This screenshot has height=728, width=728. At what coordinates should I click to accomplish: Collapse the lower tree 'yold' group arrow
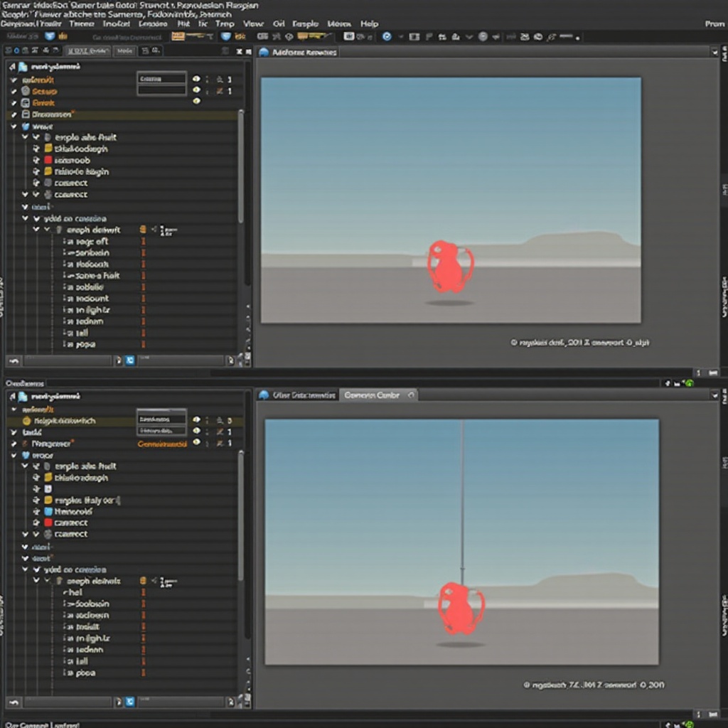click(25, 569)
